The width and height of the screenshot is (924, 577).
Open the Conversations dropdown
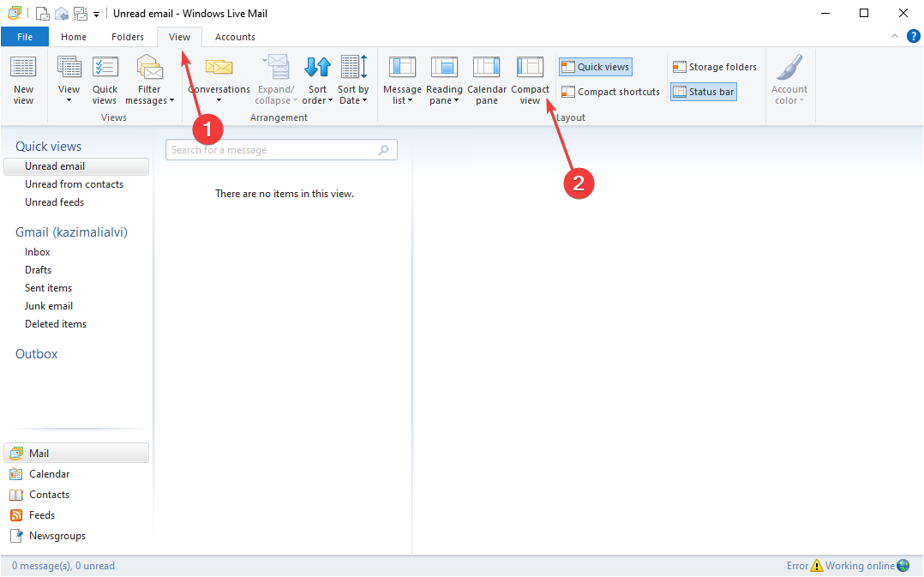pyautogui.click(x=219, y=81)
